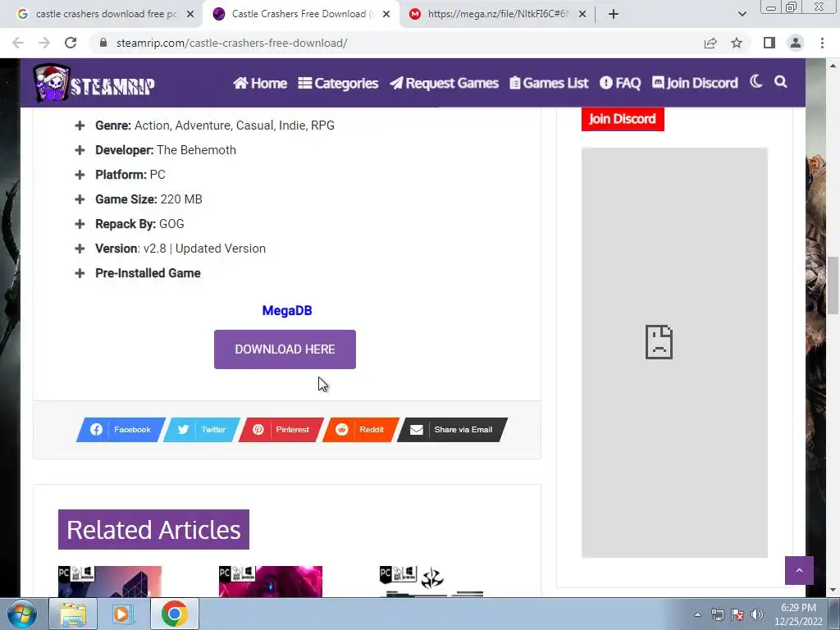This screenshot has height=630, width=840.
Task: Open Windows Explorer from taskbar
Action: point(73,614)
